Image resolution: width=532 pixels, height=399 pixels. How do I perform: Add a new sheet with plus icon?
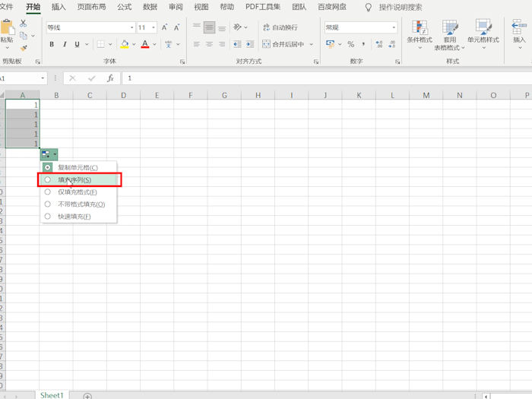pos(87,396)
